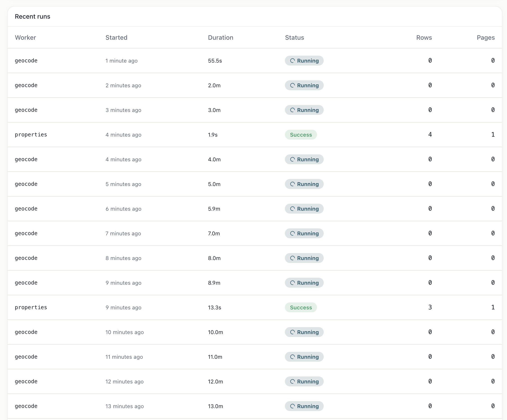Viewport: 507px width, 420px height.
Task: Click the Status column header
Action: click(295, 38)
